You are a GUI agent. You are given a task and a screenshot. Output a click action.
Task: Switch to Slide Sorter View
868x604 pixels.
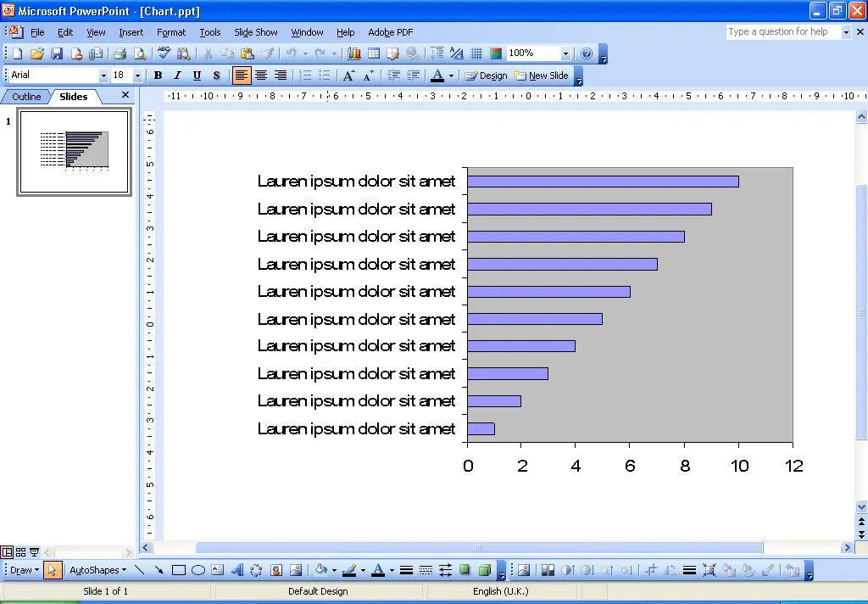[x=20, y=552]
